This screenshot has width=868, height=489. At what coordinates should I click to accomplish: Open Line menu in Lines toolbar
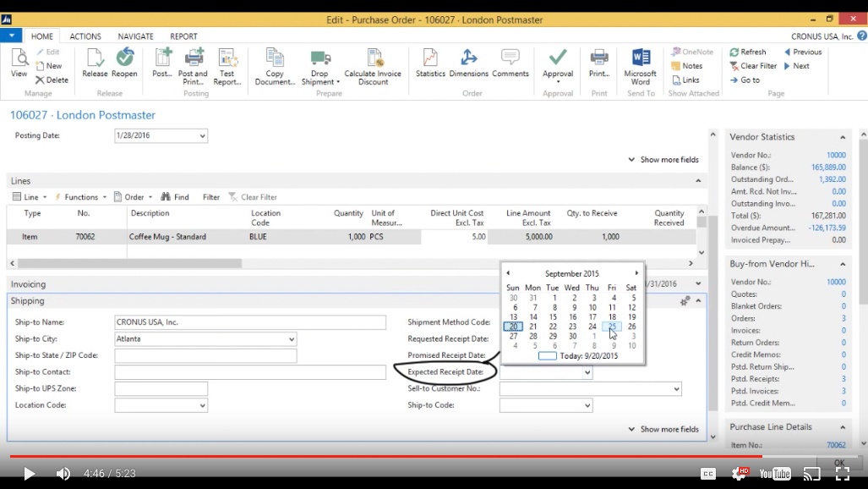coord(30,197)
